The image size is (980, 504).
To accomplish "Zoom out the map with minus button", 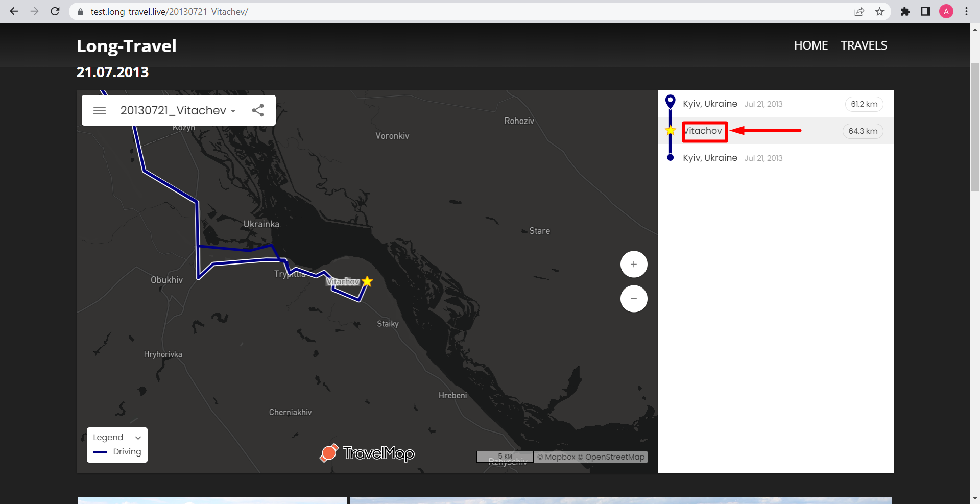I will 634,299.
